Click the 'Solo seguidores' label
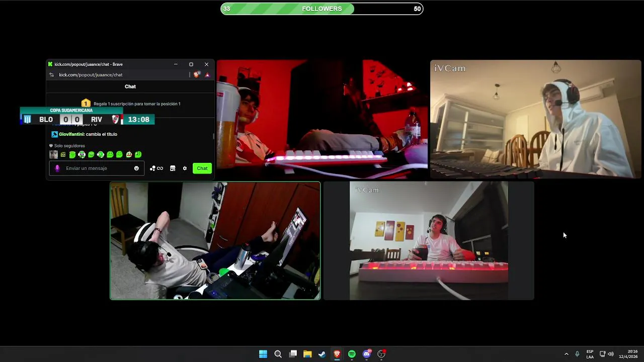 [69, 146]
